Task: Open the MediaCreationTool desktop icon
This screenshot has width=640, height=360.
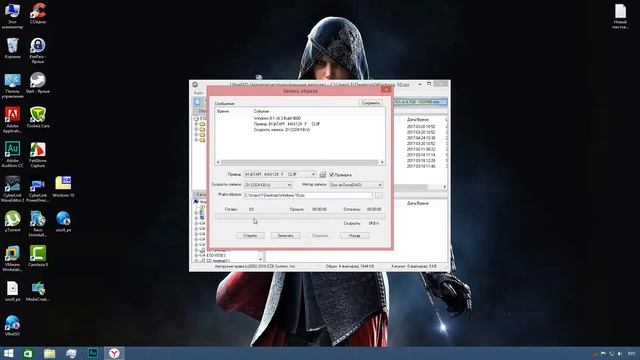Action: tap(38, 291)
